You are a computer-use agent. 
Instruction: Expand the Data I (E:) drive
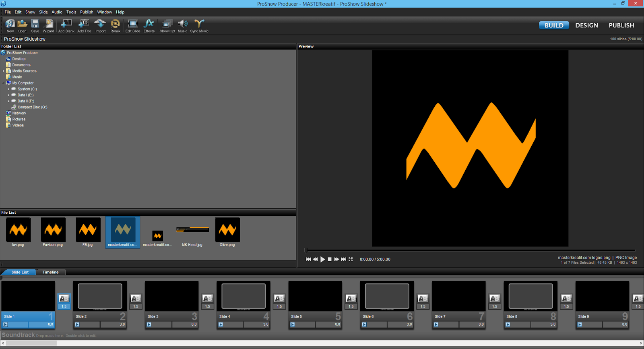9,95
